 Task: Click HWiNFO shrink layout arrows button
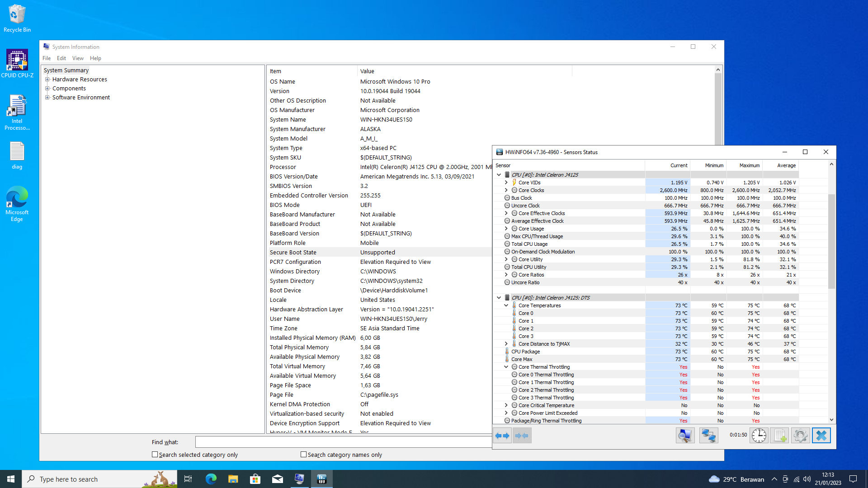(522, 436)
